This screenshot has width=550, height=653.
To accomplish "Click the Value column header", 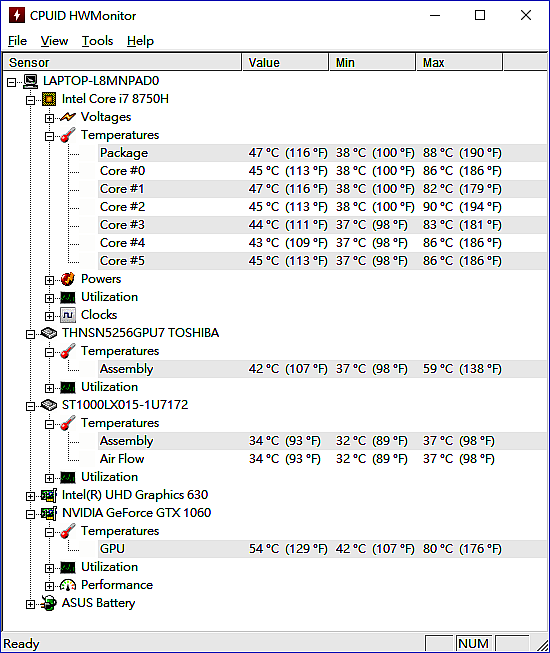I will coord(286,62).
